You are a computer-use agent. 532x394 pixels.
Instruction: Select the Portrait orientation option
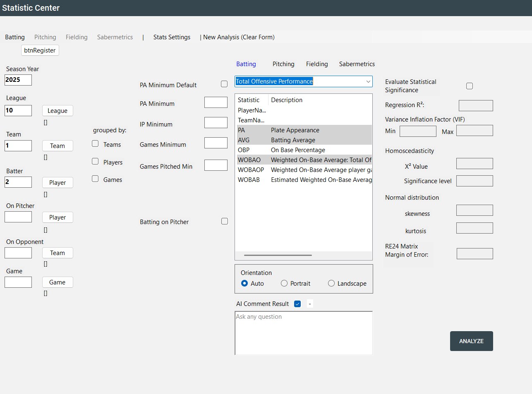(x=284, y=284)
